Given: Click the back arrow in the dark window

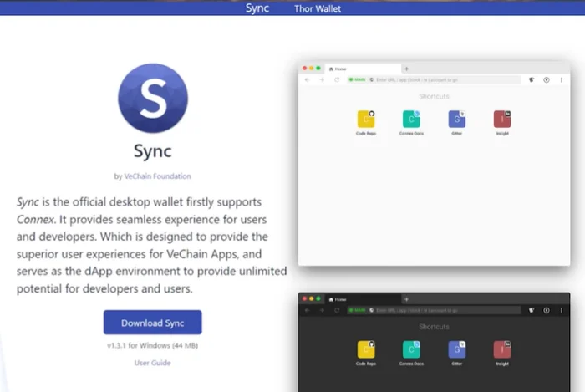Looking at the screenshot, I should coord(307,310).
